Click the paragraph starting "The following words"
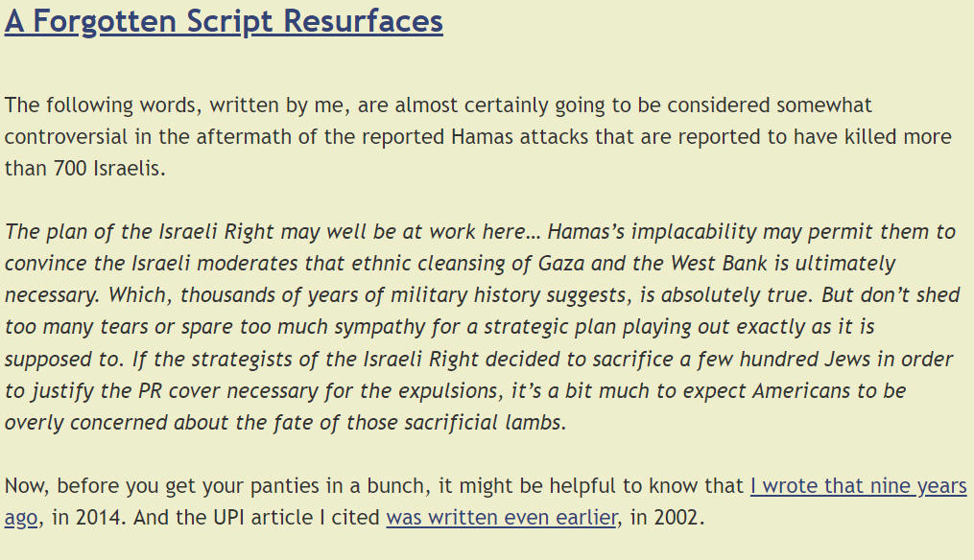The image size is (974, 560). pos(478,136)
